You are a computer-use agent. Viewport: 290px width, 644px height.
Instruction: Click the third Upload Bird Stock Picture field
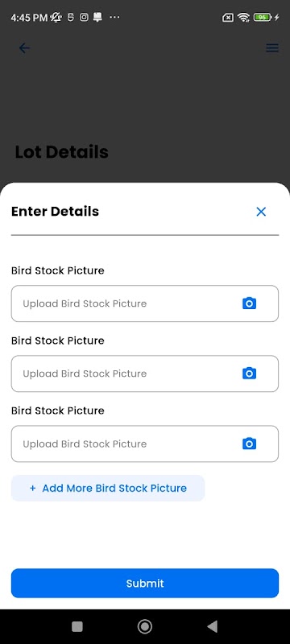[x=145, y=444]
